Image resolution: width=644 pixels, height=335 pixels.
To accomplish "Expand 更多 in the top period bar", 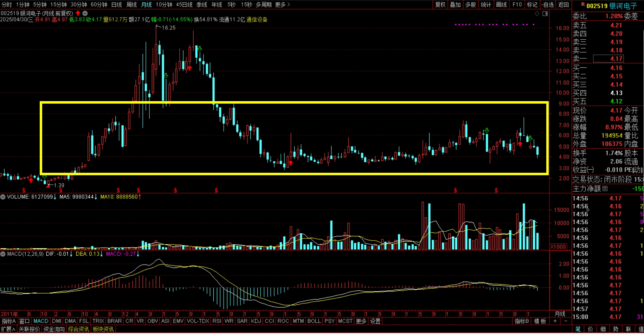I will pyautogui.click(x=283, y=5).
